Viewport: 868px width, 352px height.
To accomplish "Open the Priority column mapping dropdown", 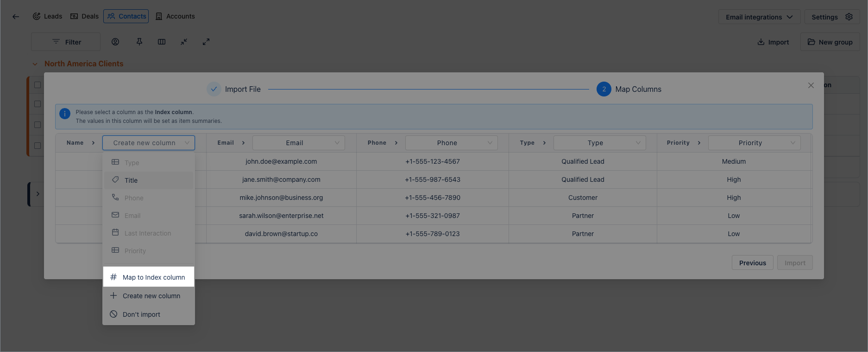I will (754, 143).
